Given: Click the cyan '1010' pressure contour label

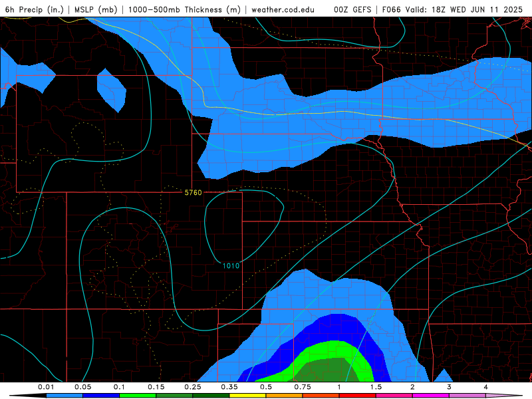Looking at the screenshot, I should [231, 265].
